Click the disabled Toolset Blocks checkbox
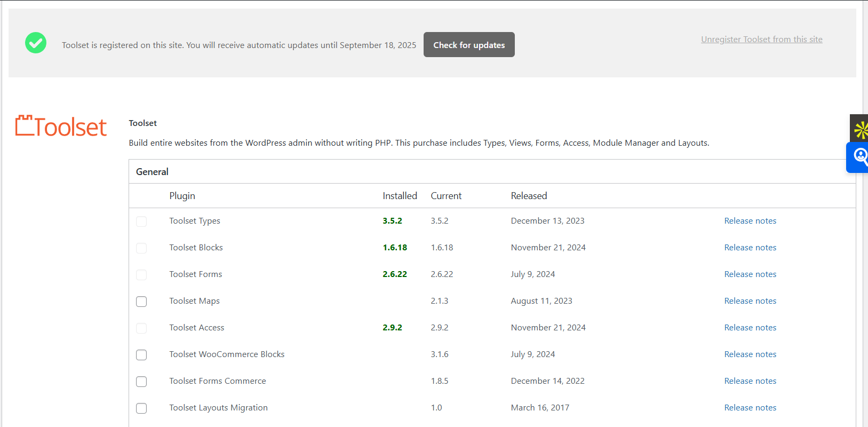 tap(141, 248)
